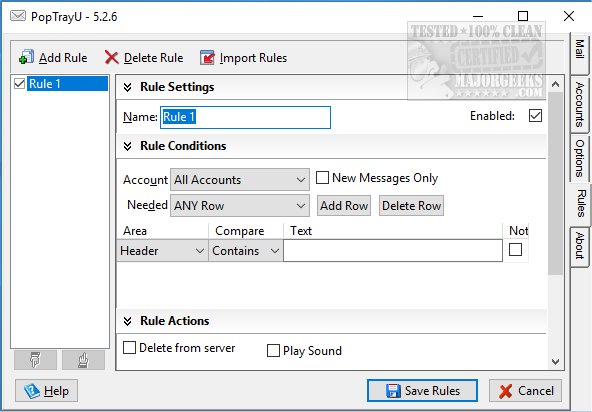Viewport: 592px width, 412px height.
Task: Maximize the PopTrayU window
Action: pos(523,16)
